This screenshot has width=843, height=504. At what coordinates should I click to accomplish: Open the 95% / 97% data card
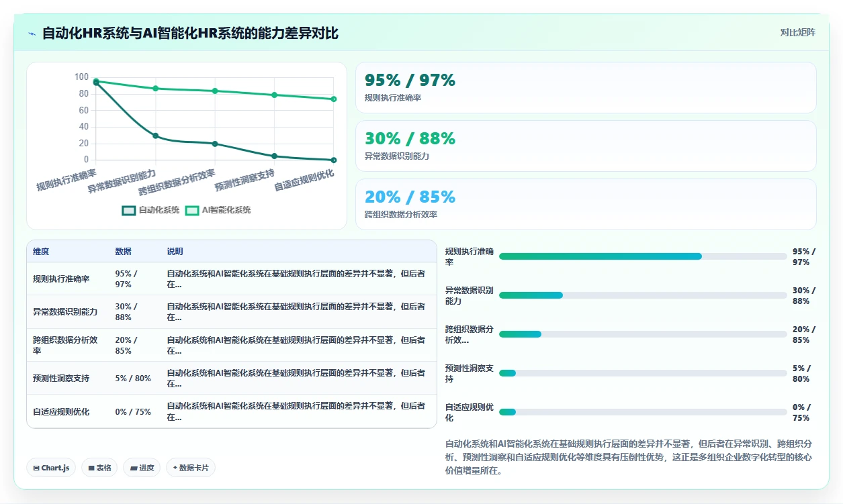(x=586, y=87)
